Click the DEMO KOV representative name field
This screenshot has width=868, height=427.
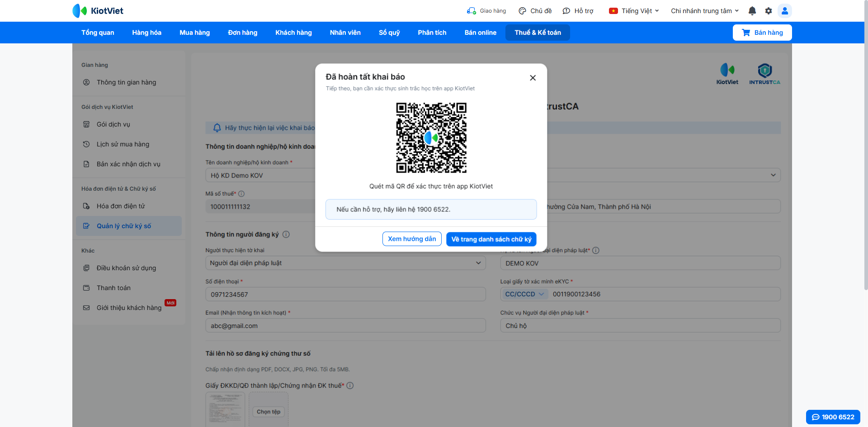pos(640,263)
